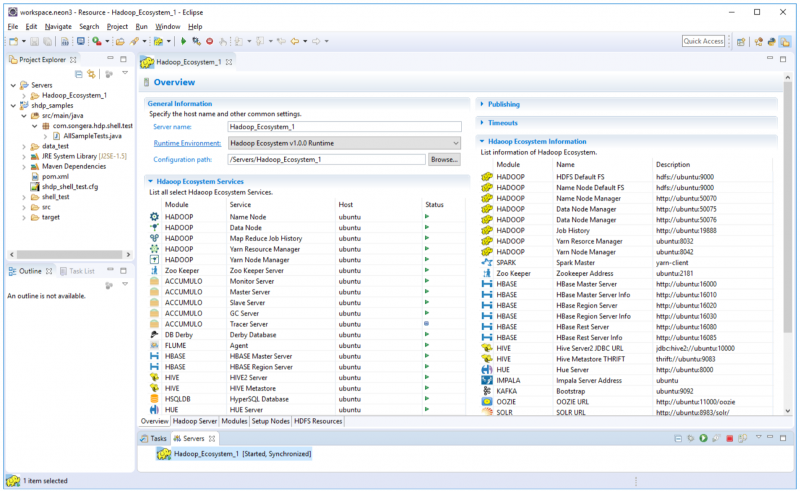The image size is (800, 491).
Task: Expand the data_test folder in tree
Action: (x=24, y=146)
